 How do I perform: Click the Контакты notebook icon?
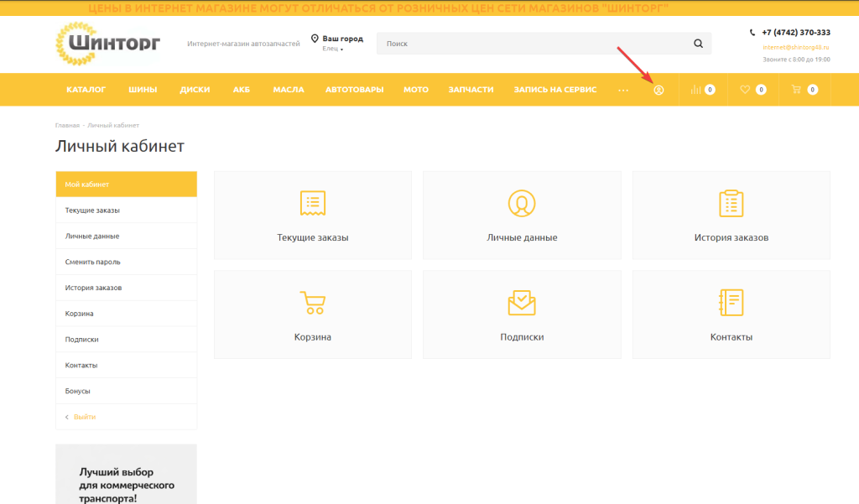(x=731, y=303)
